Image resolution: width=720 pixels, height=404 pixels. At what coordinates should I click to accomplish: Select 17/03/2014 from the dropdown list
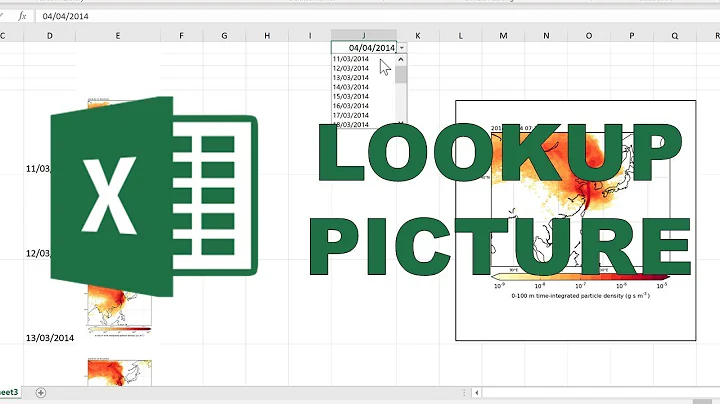(x=350, y=115)
